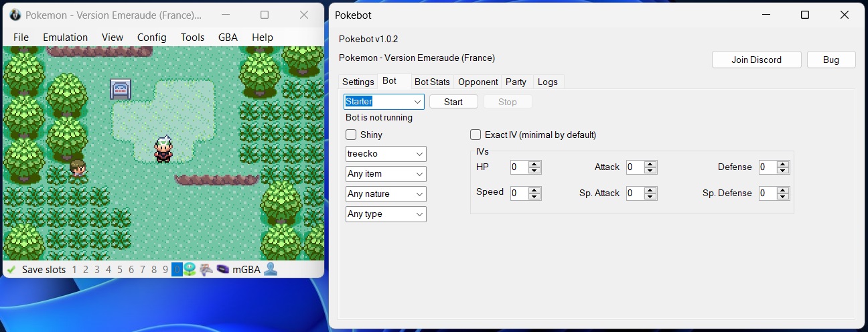The image size is (868, 332).
Task: Click the green checkmark status icon
Action: point(11,270)
